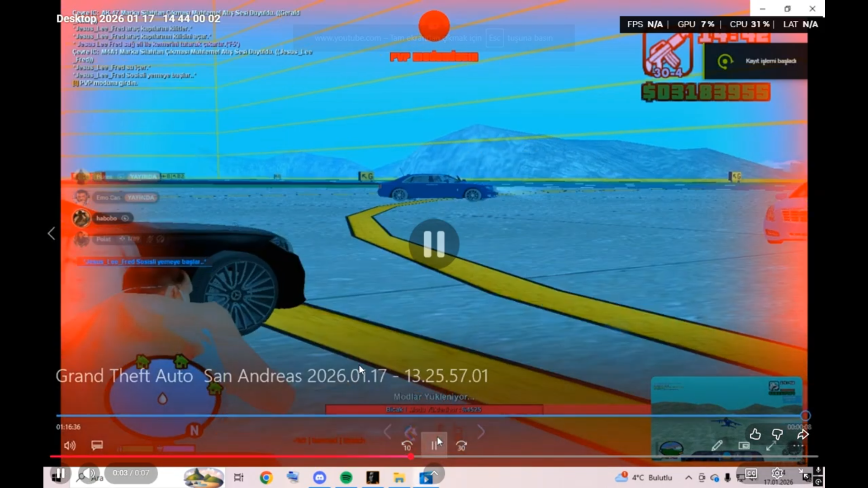Click the right chevron above the forward button
Screen dimensions: 868x488
tap(481, 432)
